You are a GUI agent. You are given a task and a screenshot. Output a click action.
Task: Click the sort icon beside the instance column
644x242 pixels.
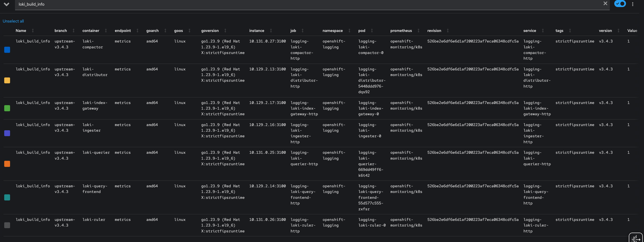click(271, 31)
